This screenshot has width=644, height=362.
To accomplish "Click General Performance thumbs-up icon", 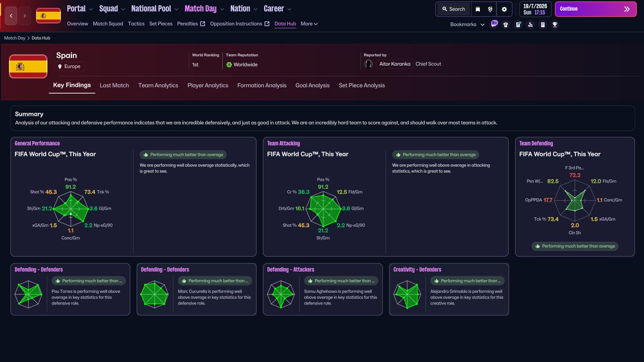I will coord(146,154).
